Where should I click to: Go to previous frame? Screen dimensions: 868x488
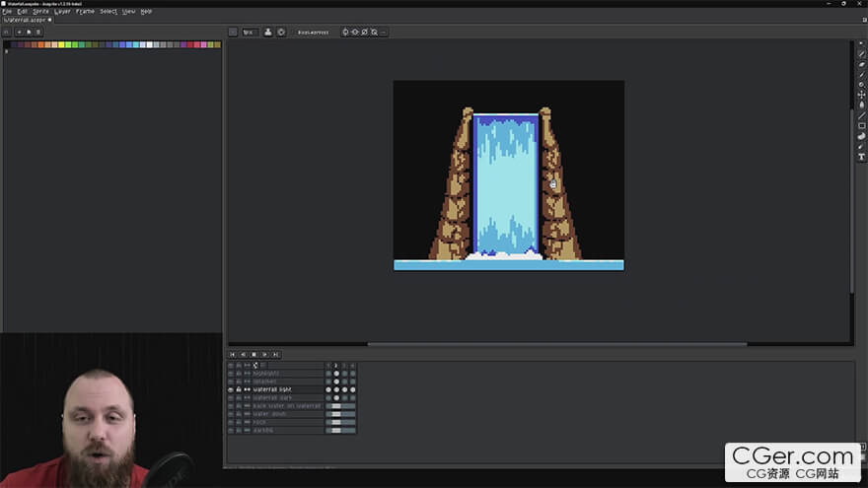(243, 354)
